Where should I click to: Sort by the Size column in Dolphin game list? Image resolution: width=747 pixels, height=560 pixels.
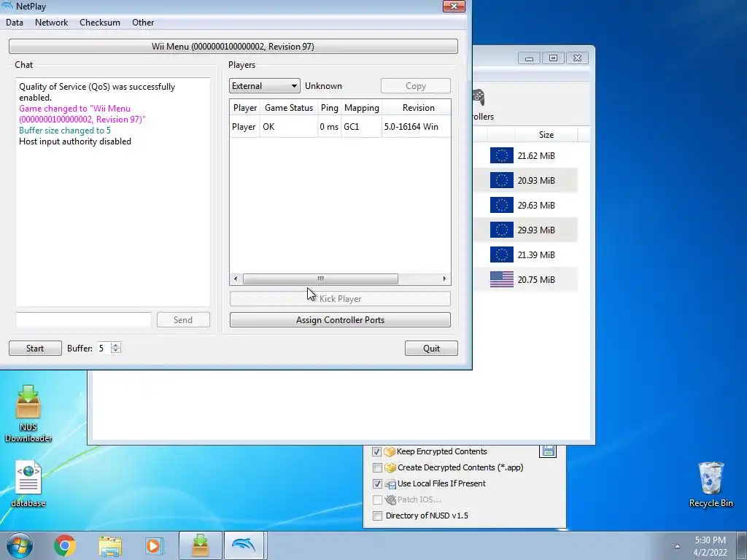tap(546, 135)
